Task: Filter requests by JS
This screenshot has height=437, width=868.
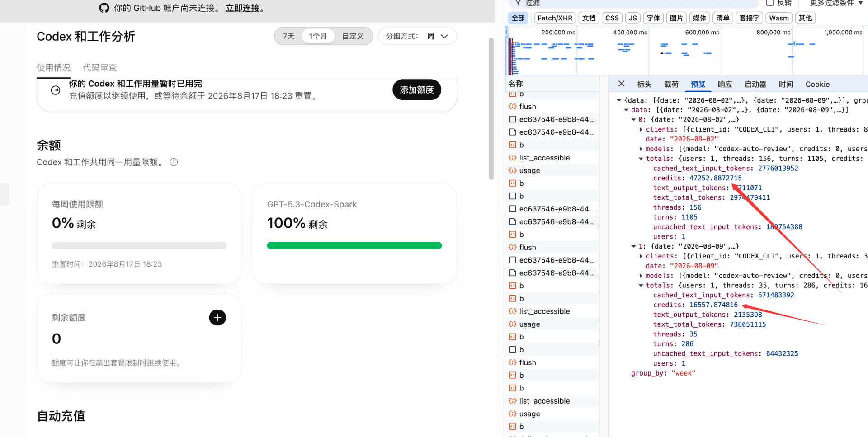Action: click(633, 18)
